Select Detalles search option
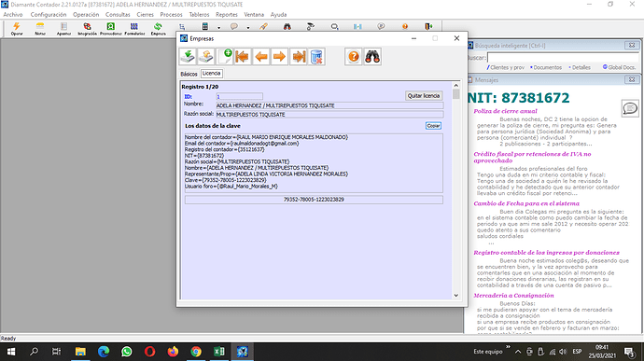Screen dimensions: 644x361 click(x=580, y=67)
